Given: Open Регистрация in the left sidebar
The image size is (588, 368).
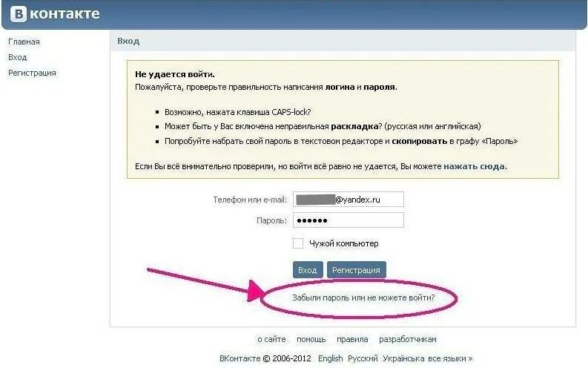Looking at the screenshot, I should point(32,73).
